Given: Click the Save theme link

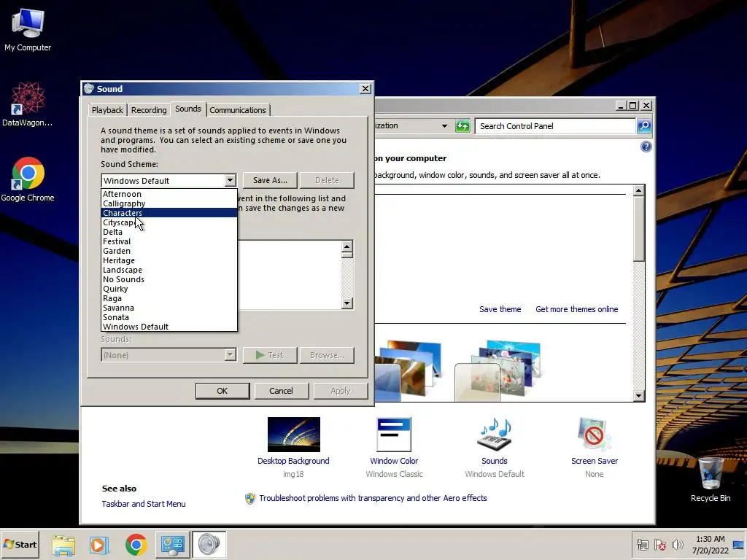Looking at the screenshot, I should [500, 309].
